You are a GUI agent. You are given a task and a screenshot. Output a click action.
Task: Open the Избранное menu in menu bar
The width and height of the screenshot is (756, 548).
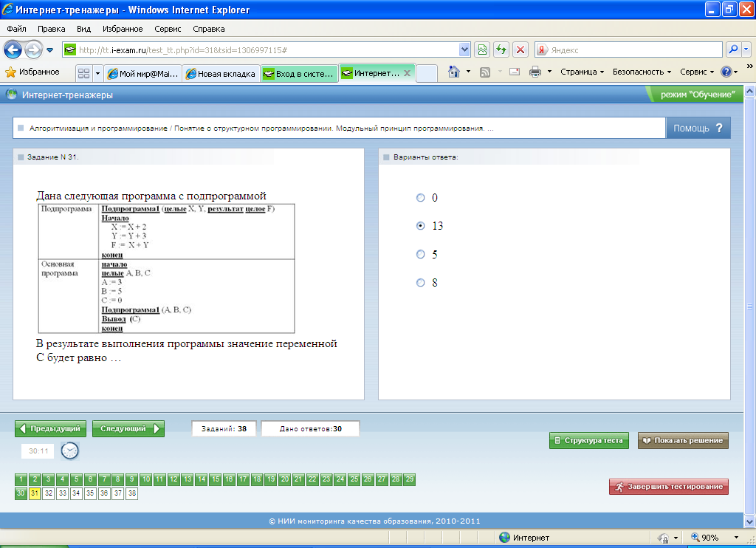coord(123,29)
